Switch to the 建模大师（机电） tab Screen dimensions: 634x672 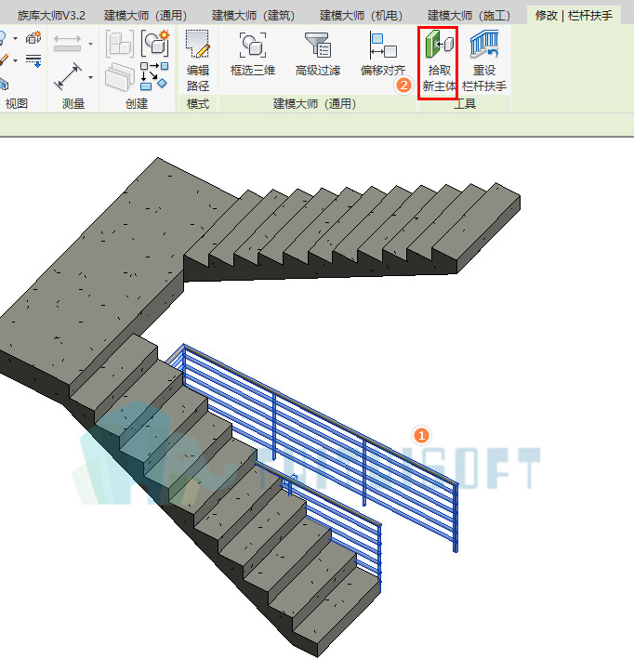361,16
